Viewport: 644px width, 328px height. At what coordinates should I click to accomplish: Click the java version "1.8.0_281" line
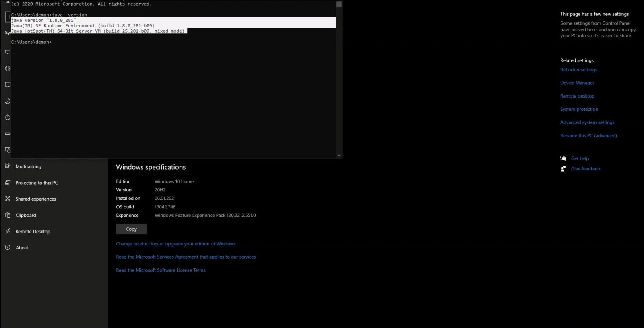tap(43, 20)
